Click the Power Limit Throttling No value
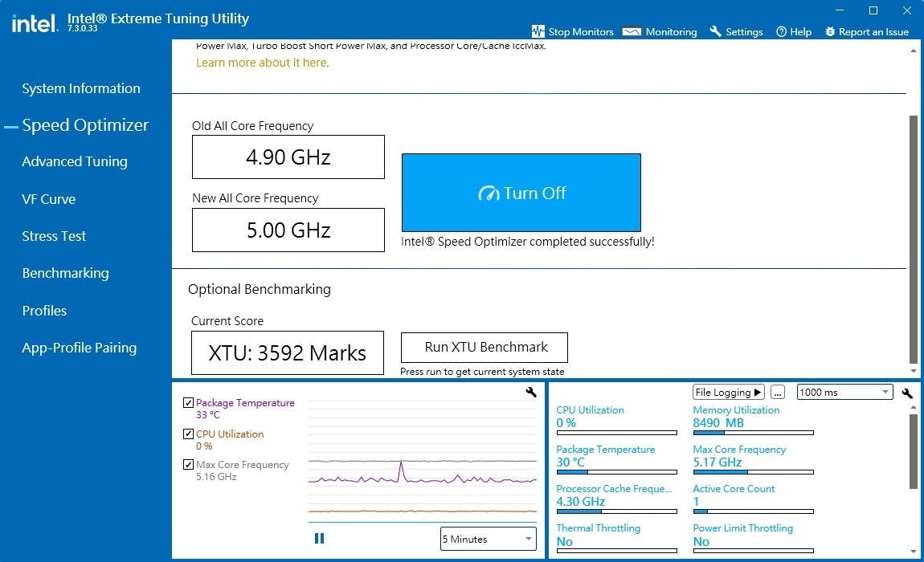The image size is (924, 562). point(701,541)
